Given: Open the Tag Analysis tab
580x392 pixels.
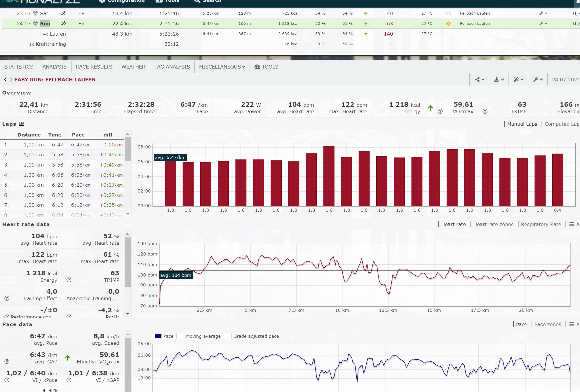Looking at the screenshot, I should pos(172,67).
